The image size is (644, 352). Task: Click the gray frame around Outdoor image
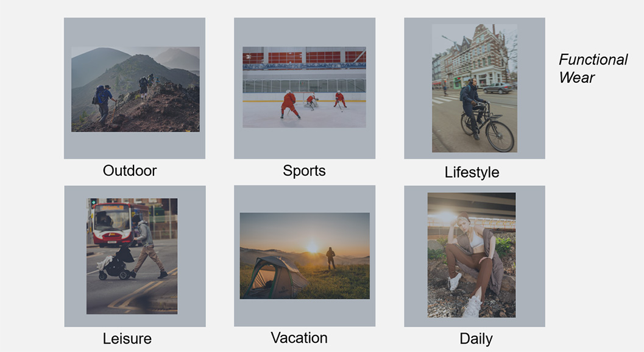135,32
